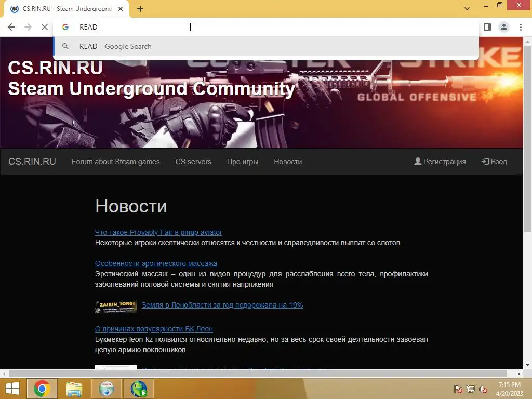Open a new tab with the plus button
This screenshot has height=399, width=532.
pyautogui.click(x=140, y=9)
